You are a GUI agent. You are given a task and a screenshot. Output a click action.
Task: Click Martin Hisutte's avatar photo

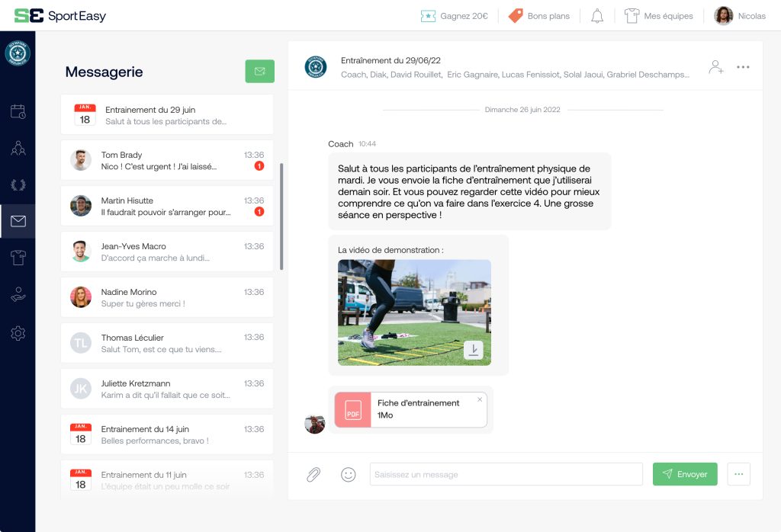click(x=81, y=206)
